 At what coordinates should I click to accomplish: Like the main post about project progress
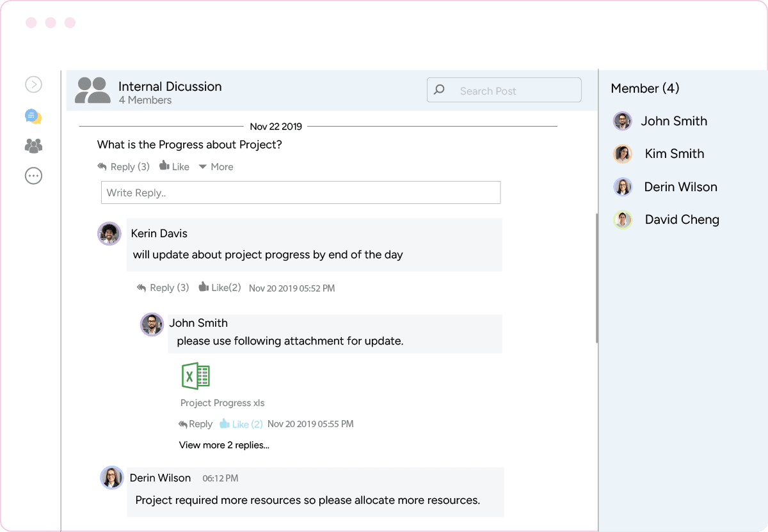coord(174,166)
